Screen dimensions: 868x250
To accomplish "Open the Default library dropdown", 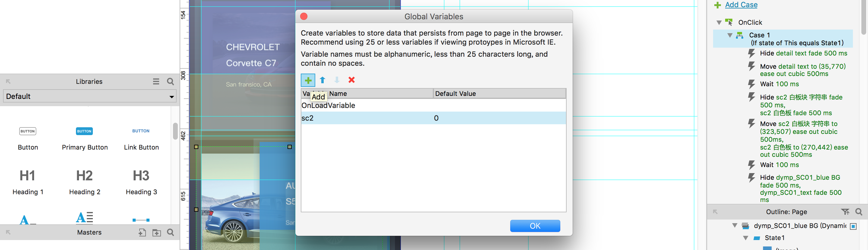I will [x=90, y=97].
